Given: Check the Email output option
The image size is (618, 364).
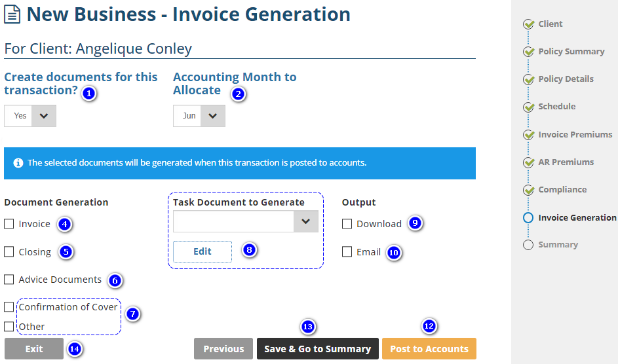Looking at the screenshot, I should [x=347, y=251].
